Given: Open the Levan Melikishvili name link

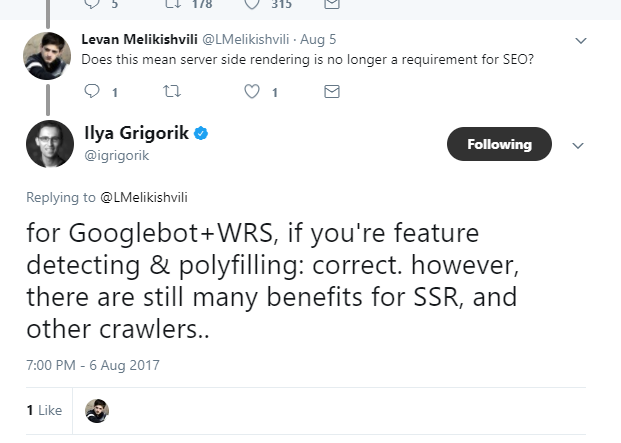Looking at the screenshot, I should coord(141,41).
